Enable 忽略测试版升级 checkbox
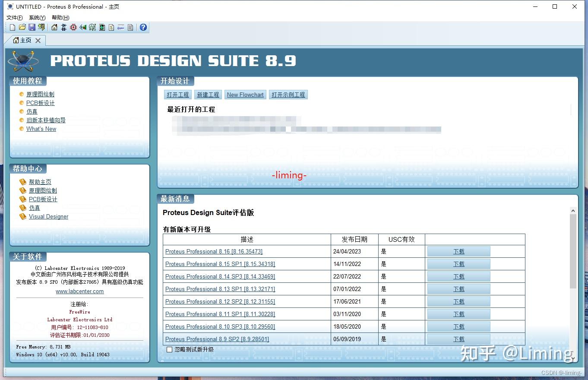 tap(169, 349)
